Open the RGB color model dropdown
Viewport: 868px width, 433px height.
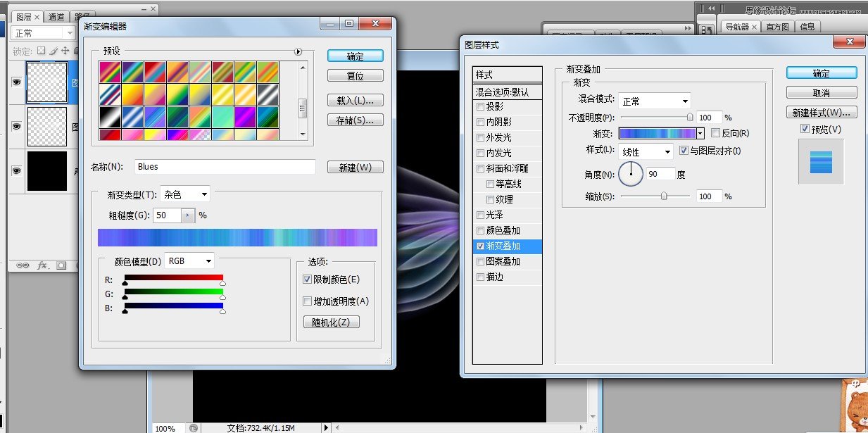[189, 261]
